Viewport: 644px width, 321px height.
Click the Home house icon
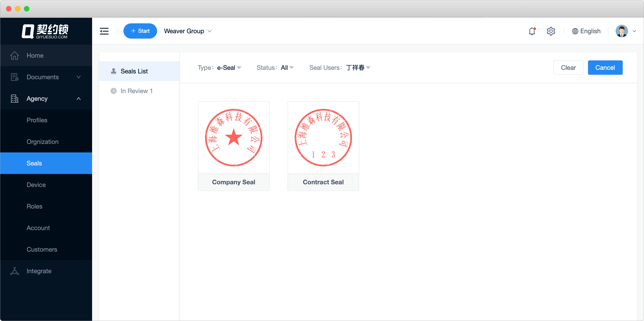pyautogui.click(x=15, y=55)
